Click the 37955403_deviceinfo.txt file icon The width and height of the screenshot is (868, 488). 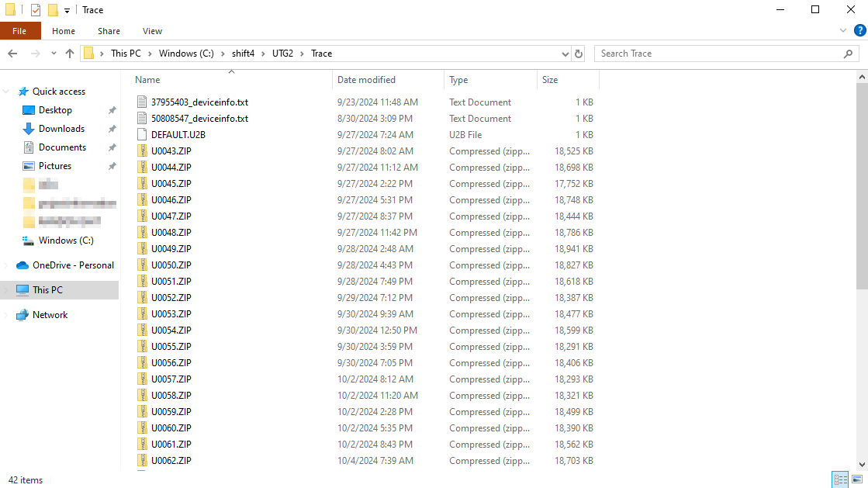point(142,102)
